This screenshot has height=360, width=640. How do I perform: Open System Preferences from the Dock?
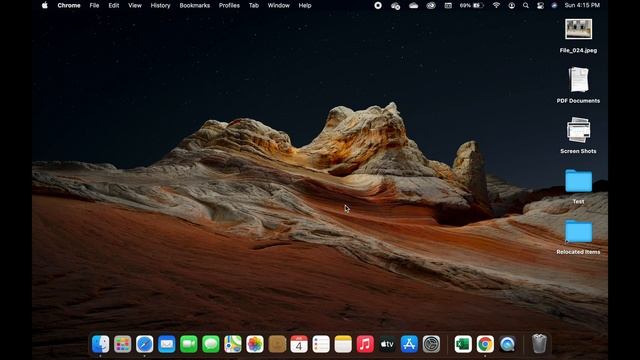(431, 344)
